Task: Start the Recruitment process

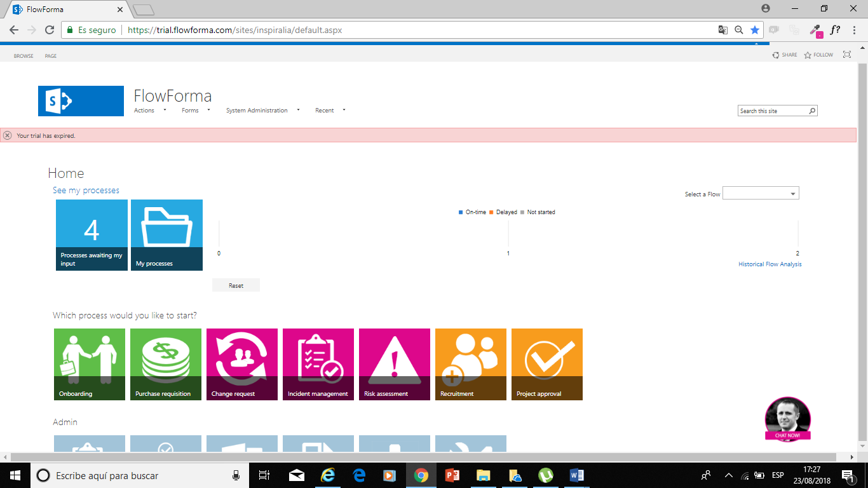Action: point(471,364)
